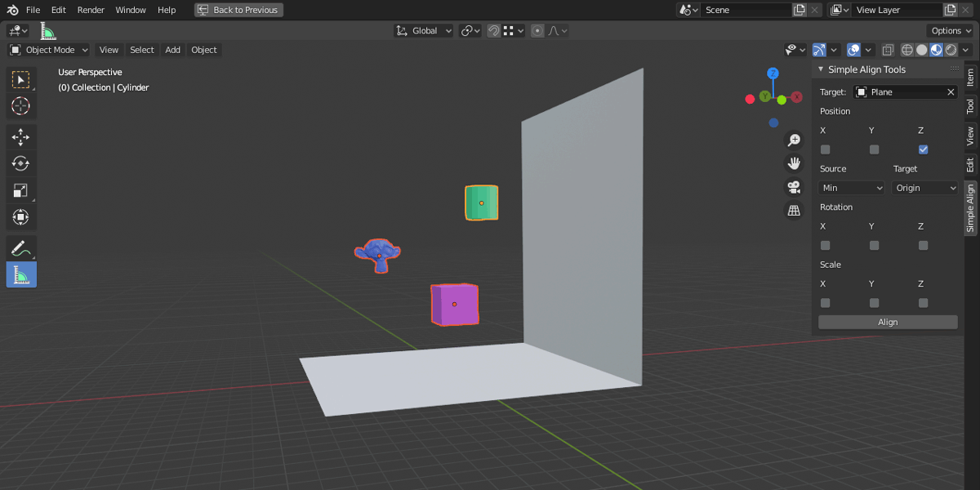Switch to the Tool sidebar tab
The image size is (980, 490).
970,106
